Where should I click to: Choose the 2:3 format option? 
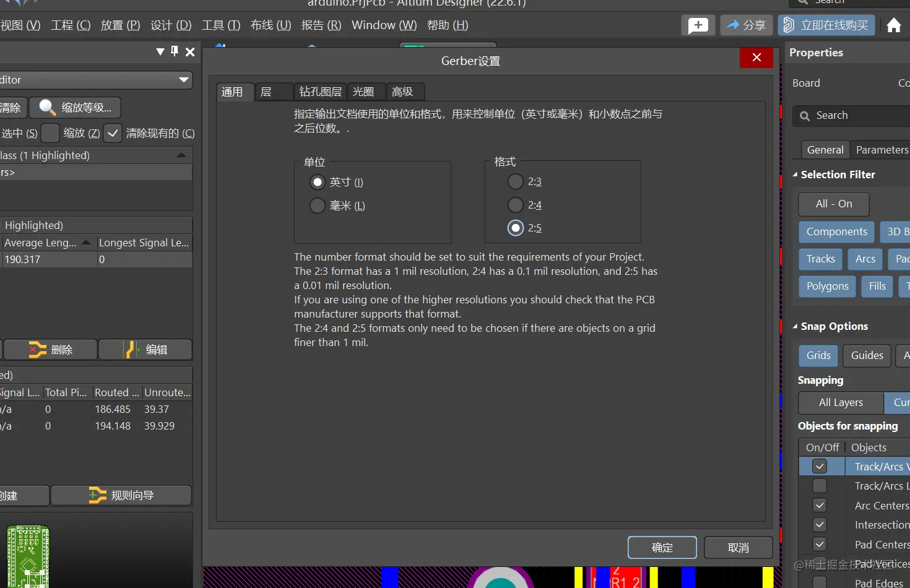(516, 181)
